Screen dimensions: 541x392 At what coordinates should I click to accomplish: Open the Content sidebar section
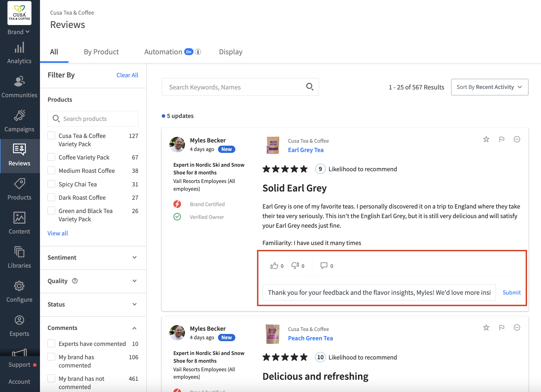coord(19,224)
